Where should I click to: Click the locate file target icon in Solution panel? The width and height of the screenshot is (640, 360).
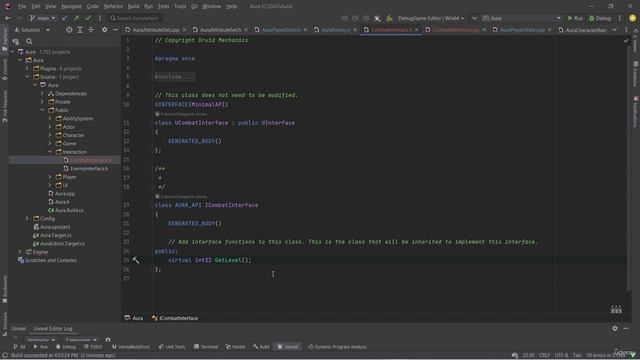click(69, 30)
